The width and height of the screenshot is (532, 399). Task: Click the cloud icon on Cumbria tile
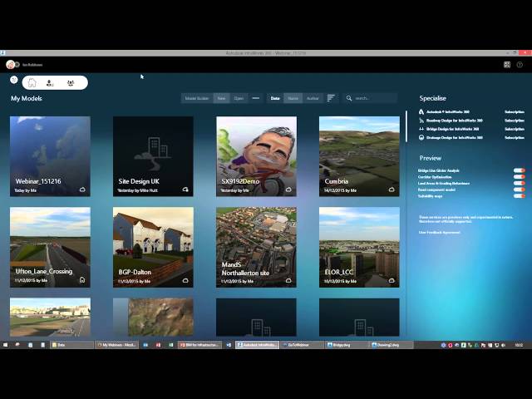pos(392,190)
